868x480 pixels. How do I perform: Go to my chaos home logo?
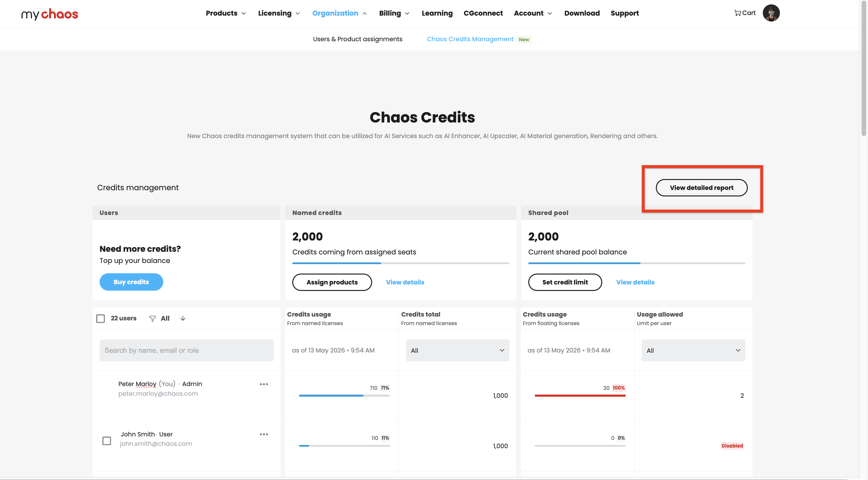point(49,14)
